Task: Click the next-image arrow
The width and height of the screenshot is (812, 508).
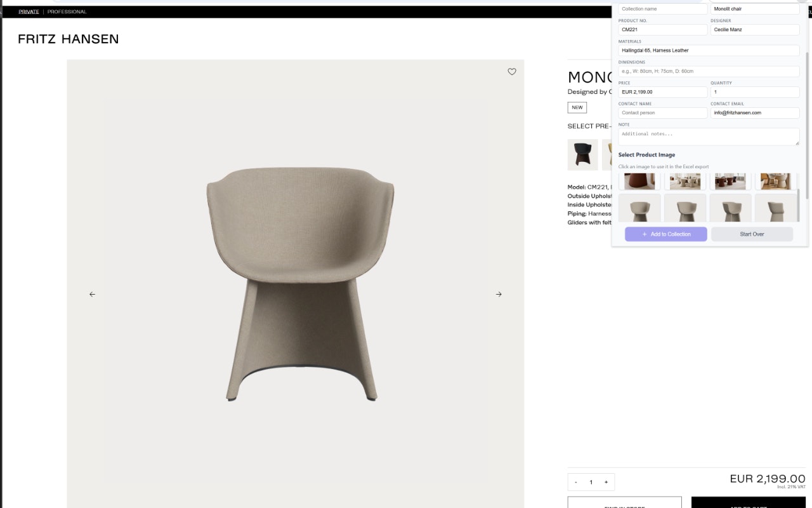Action: [499, 294]
